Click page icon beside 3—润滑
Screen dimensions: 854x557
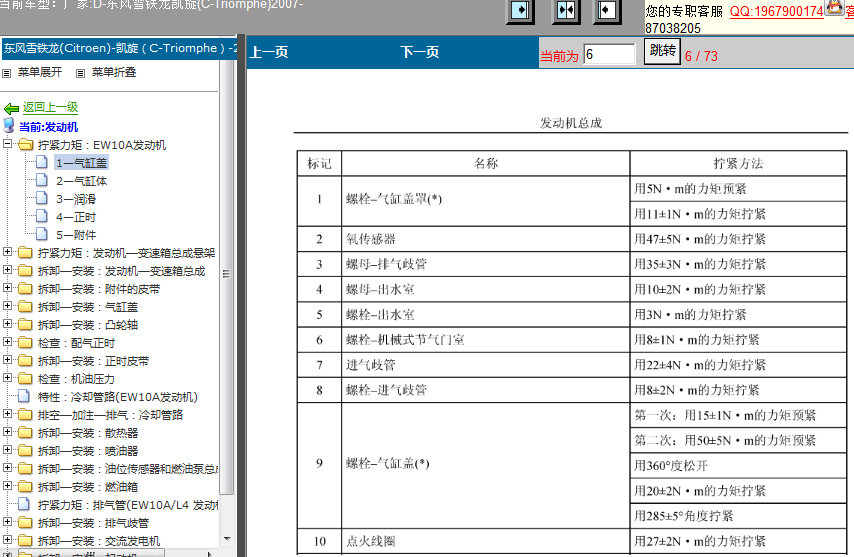click(x=42, y=198)
